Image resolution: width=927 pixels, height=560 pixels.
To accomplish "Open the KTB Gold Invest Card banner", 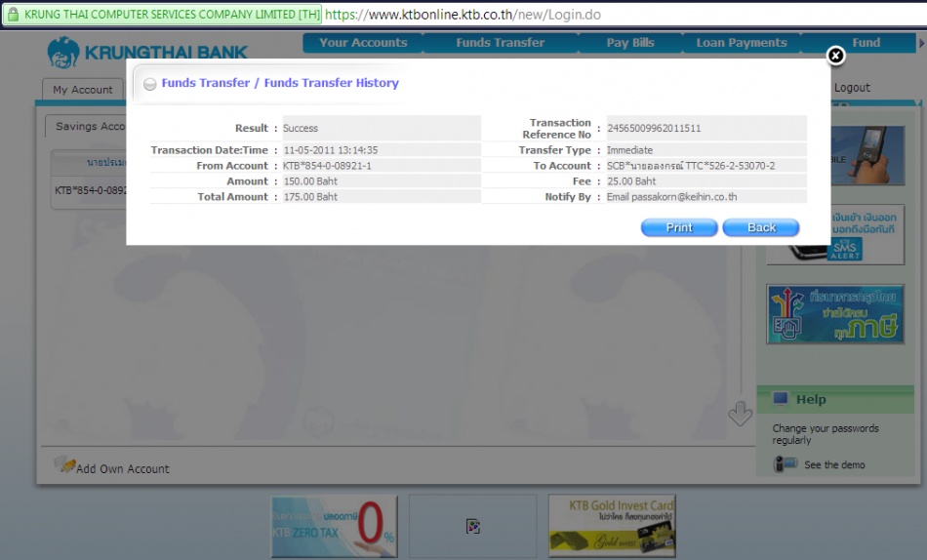I will [612, 526].
